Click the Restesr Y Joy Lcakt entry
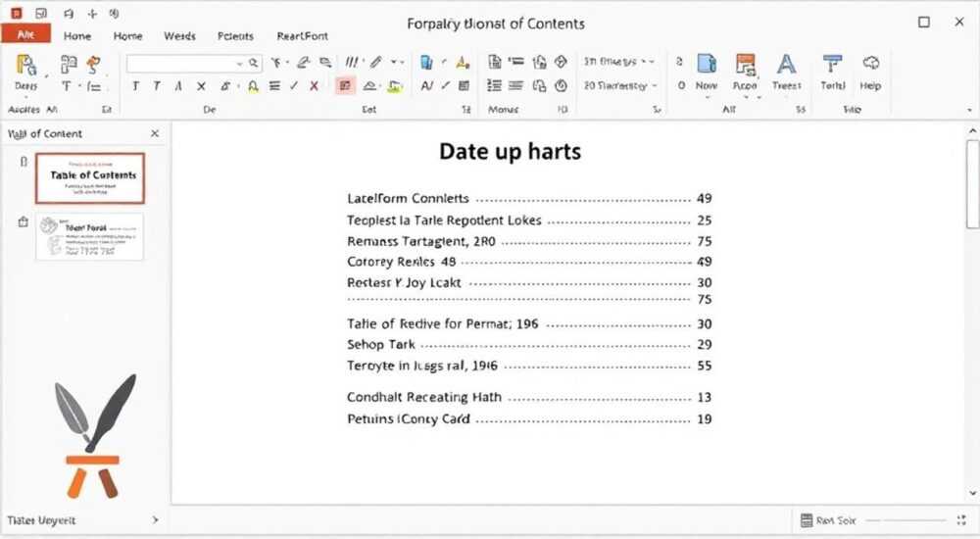Image resolution: width=980 pixels, height=539 pixels. pyautogui.click(x=404, y=282)
